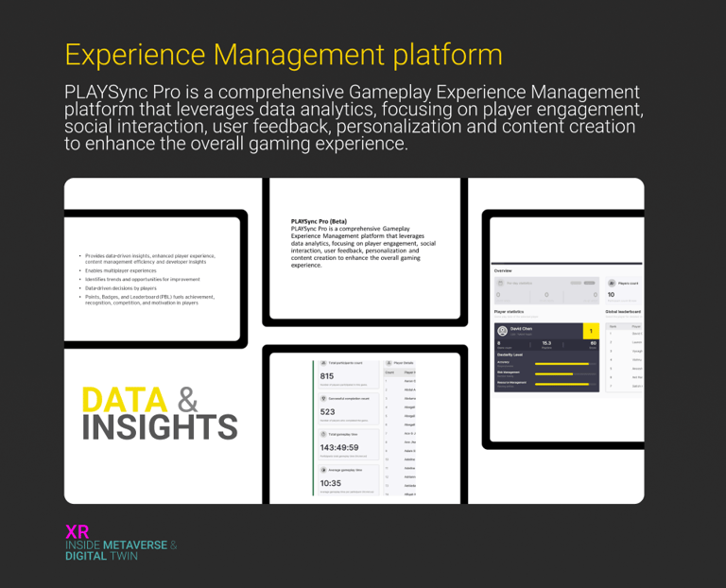The height and width of the screenshot is (588, 726).
Task: Click the Players count icon
Action: click(612, 283)
